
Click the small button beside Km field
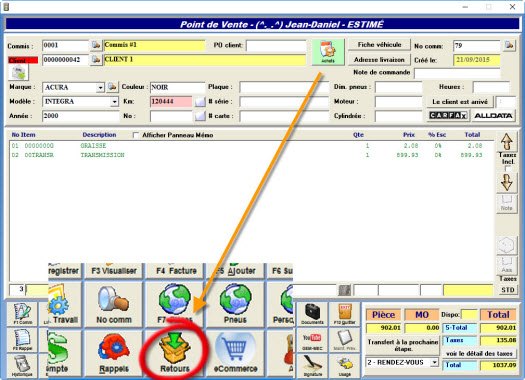coord(200,101)
